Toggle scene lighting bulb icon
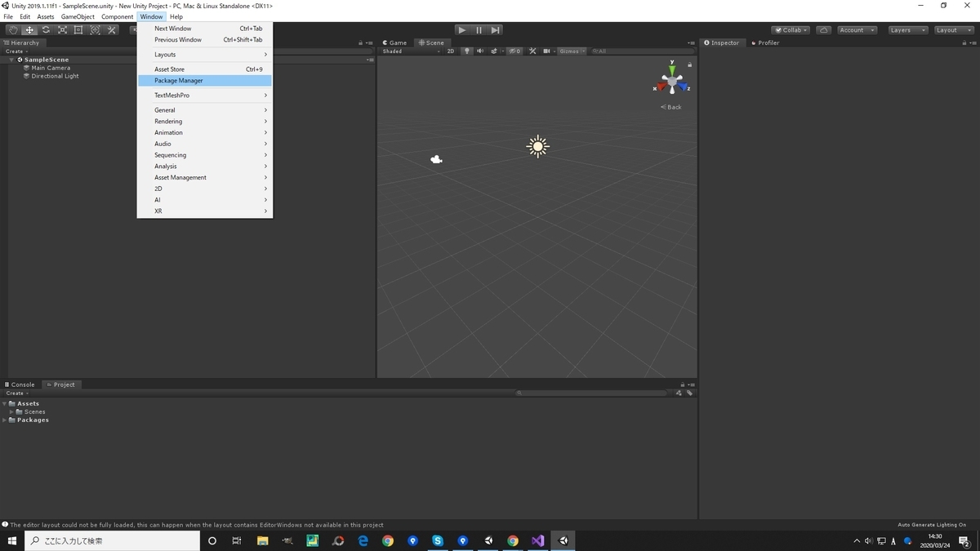This screenshot has height=551, width=980. coord(467,51)
